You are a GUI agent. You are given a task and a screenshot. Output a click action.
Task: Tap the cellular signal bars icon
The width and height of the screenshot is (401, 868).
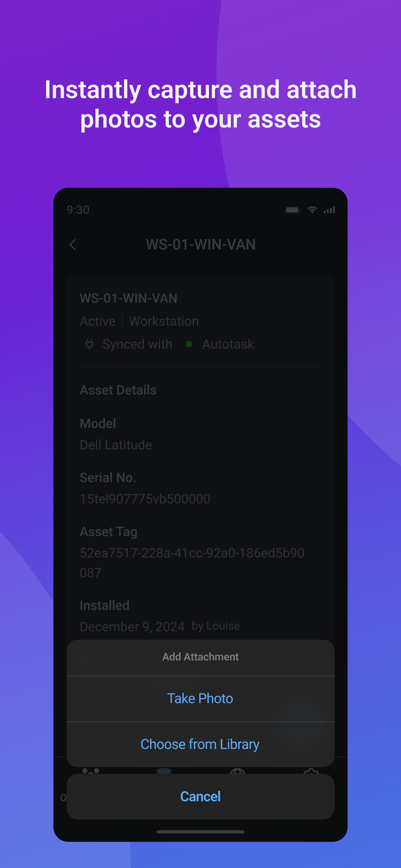click(329, 210)
